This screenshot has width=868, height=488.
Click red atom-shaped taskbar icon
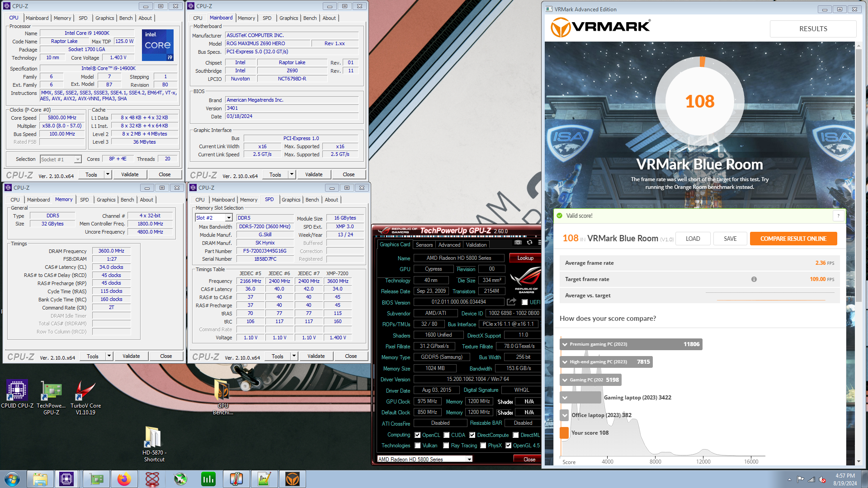152,479
